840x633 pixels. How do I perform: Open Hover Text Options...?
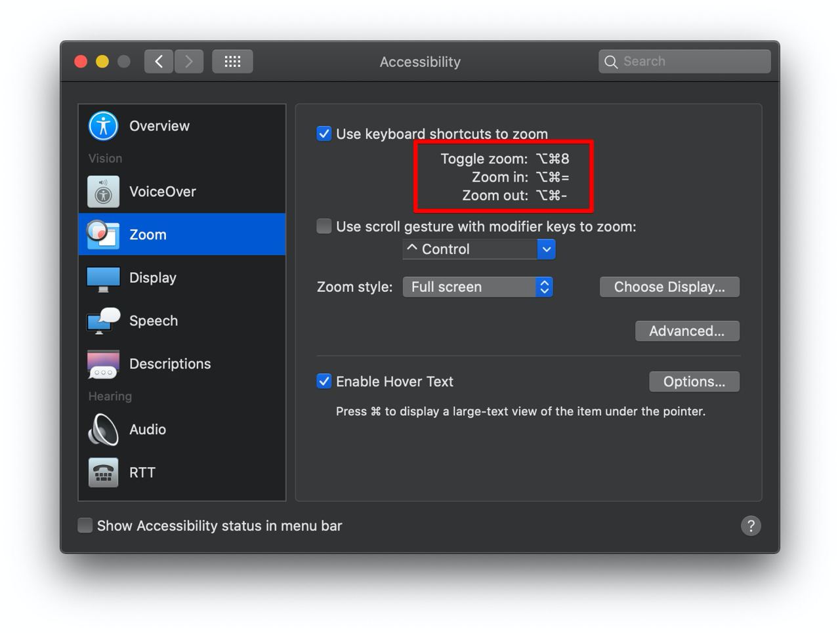(x=694, y=381)
